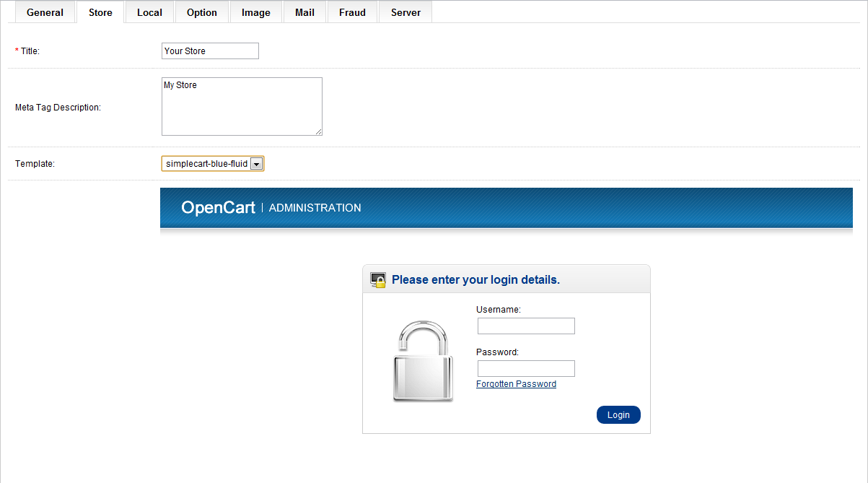Follow the Forgotten Password link
868x483 pixels.
coord(516,384)
